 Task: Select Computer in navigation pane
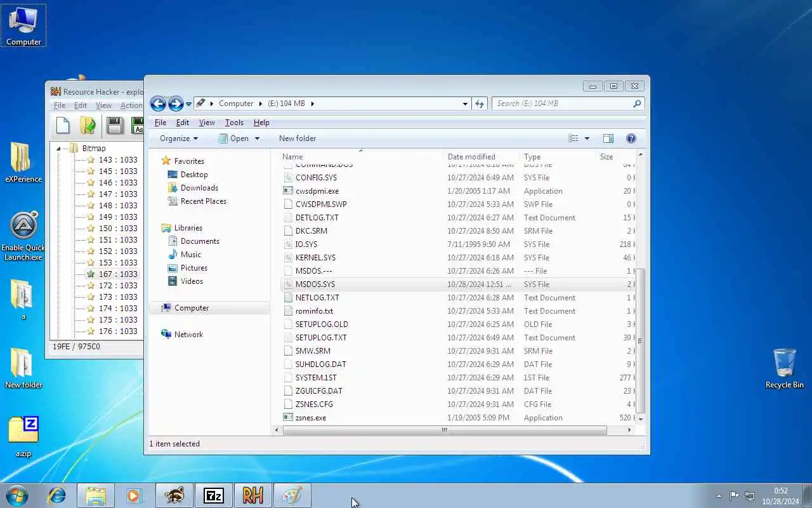point(192,308)
